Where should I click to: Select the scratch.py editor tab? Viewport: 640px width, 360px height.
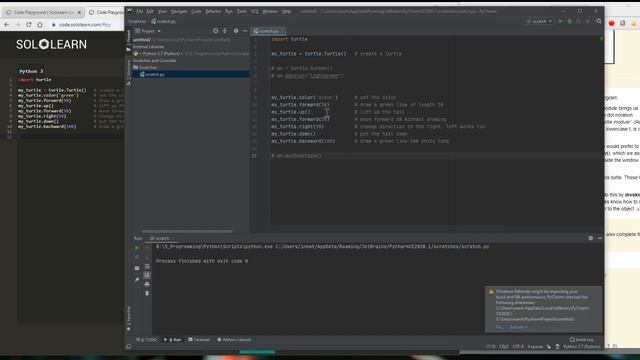pos(268,31)
